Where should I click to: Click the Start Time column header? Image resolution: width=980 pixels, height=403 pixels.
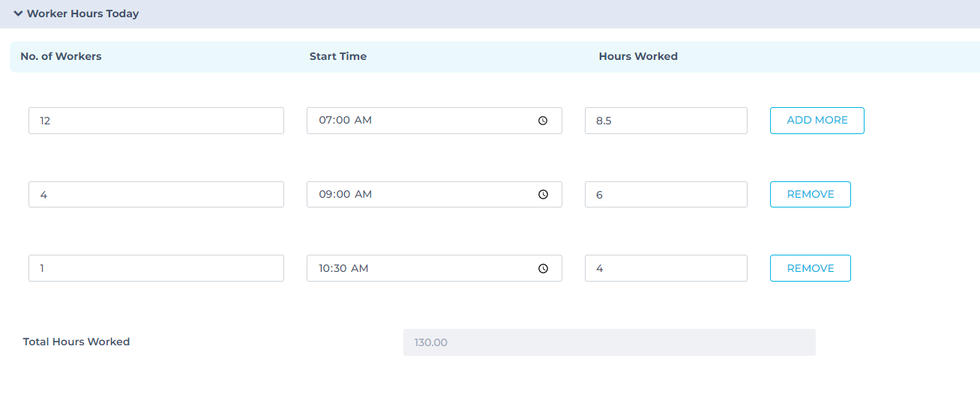(x=338, y=57)
